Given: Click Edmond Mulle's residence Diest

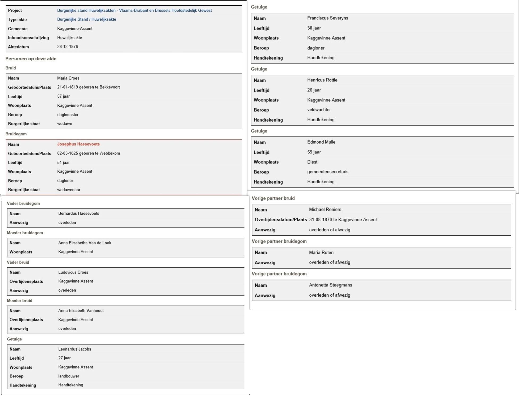Looking at the screenshot, I should coord(312,162).
